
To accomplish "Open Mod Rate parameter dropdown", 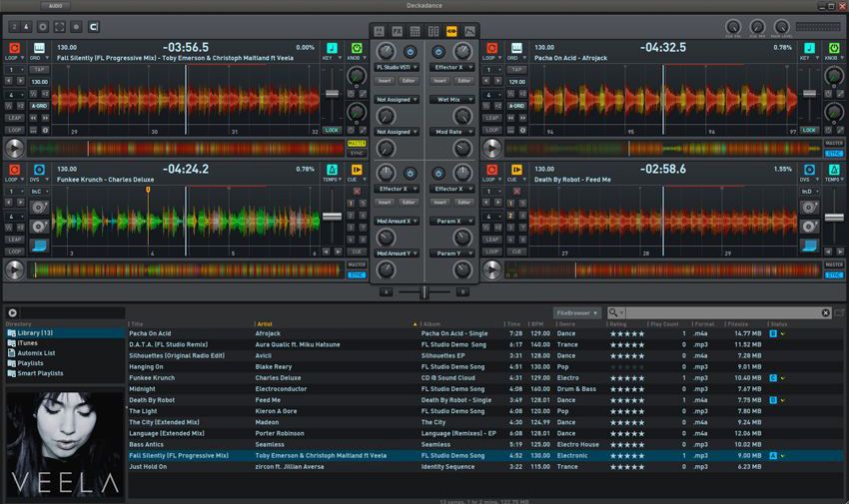I will (x=452, y=132).
